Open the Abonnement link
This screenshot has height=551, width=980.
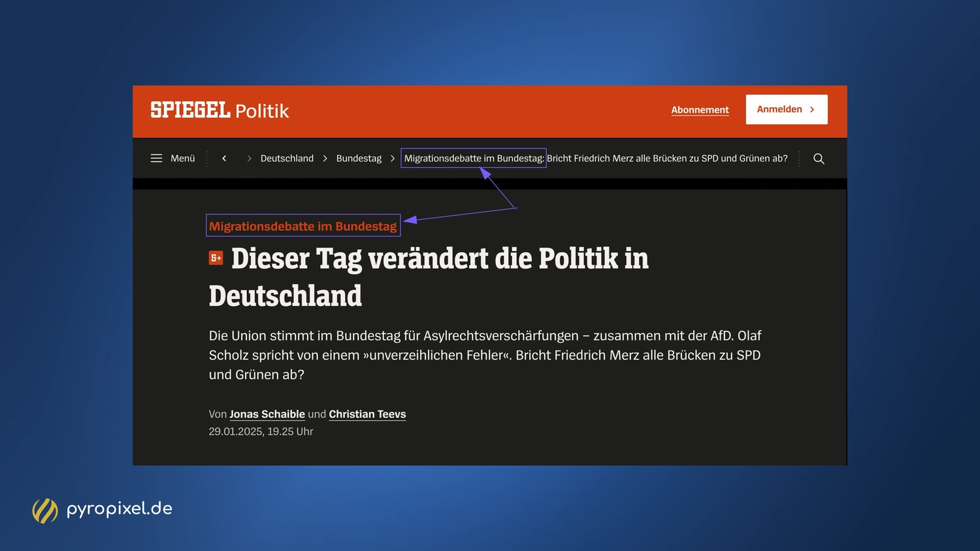tap(700, 110)
